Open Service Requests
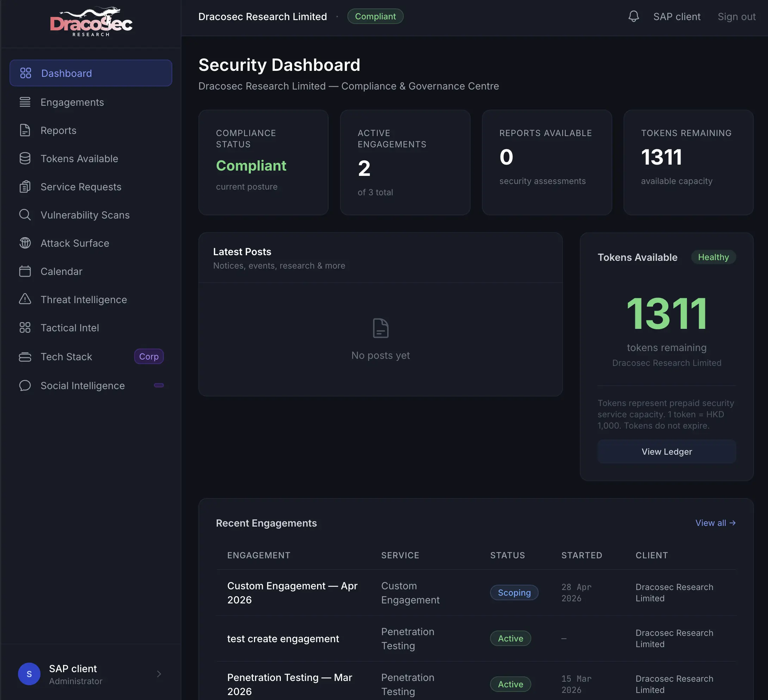 pos(91,186)
